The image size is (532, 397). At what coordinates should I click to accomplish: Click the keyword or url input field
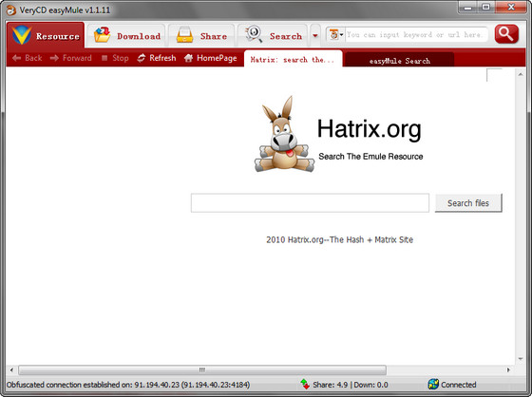tap(416, 34)
